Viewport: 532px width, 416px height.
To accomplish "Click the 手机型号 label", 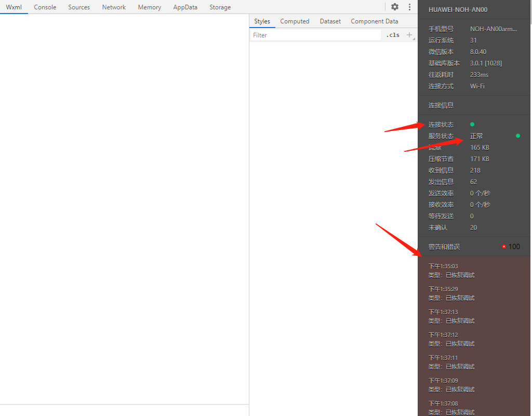I will click(x=441, y=29).
